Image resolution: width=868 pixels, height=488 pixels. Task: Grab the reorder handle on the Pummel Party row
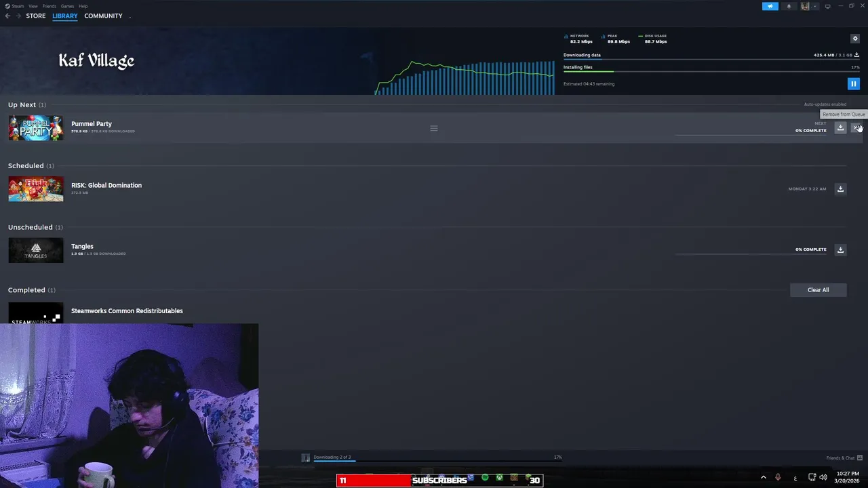pyautogui.click(x=434, y=128)
